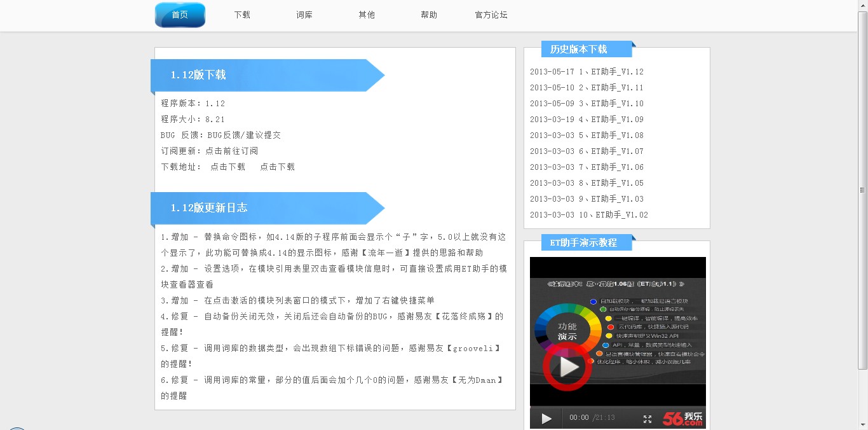Image resolution: width=868 pixels, height=430 pixels.
Task: Open the 其他 navigation menu
Action: coord(367,15)
